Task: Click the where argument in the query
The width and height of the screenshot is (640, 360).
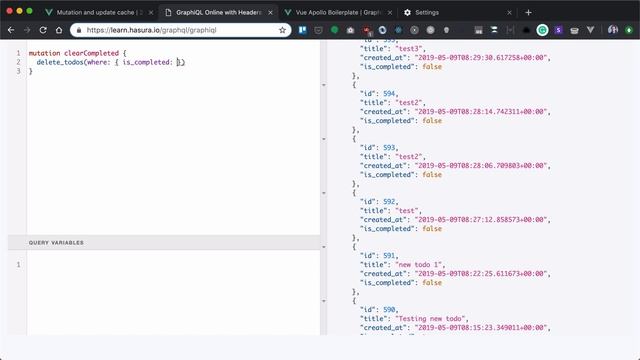Action: [x=96, y=62]
